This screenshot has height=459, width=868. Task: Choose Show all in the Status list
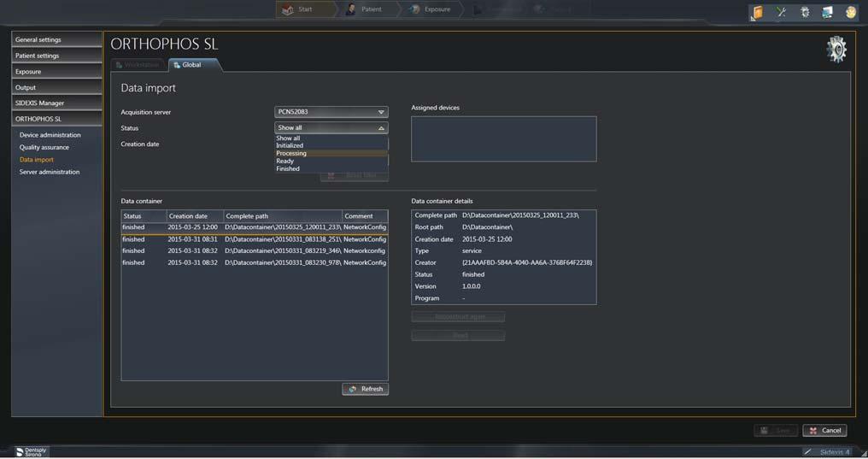331,138
